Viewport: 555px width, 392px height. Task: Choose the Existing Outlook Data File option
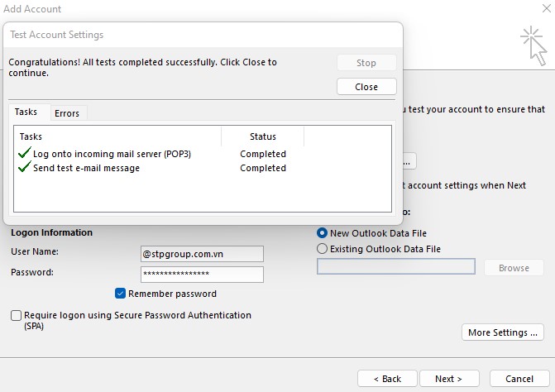point(323,249)
